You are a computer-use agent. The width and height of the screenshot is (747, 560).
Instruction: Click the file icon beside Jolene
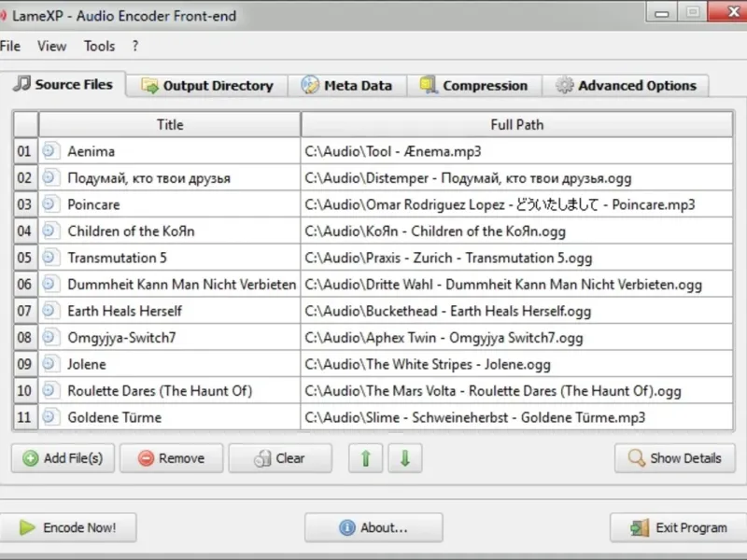50,364
